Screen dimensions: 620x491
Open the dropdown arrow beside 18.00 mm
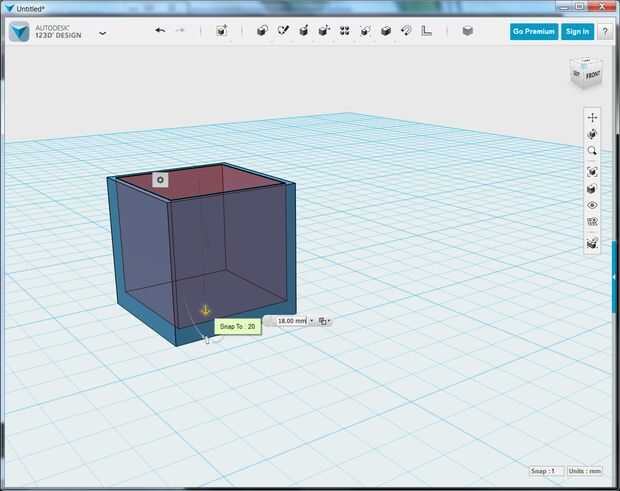pos(312,321)
